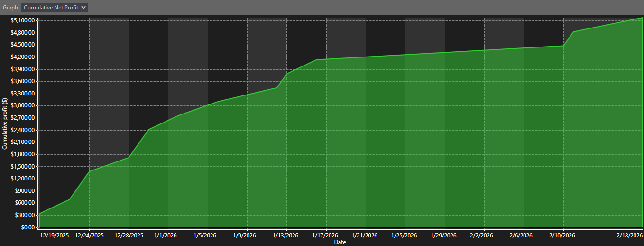The width and height of the screenshot is (644, 246).
Task: Click the $3,300.00 y-axis label
Action: [23, 94]
